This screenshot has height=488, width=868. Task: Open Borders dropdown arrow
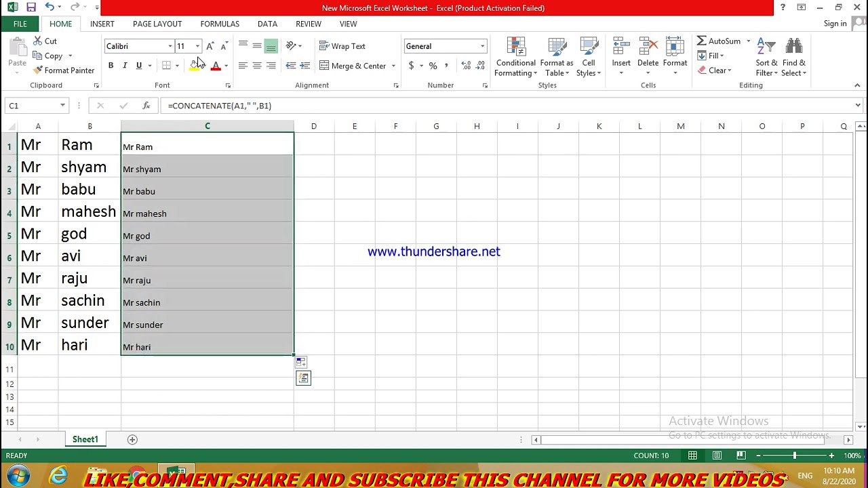pyautogui.click(x=177, y=66)
